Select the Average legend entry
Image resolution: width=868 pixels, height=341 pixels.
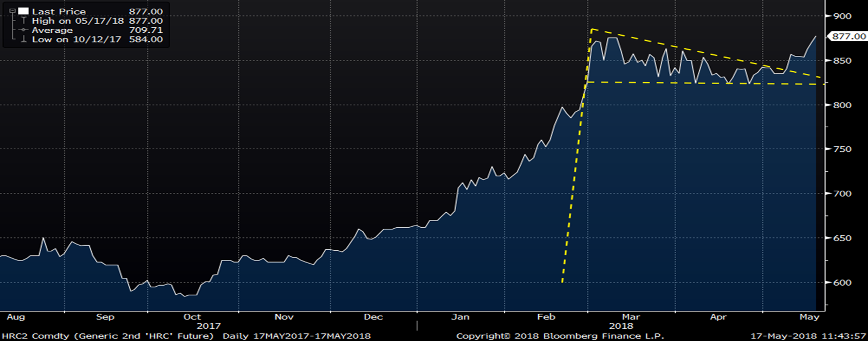coord(52,30)
